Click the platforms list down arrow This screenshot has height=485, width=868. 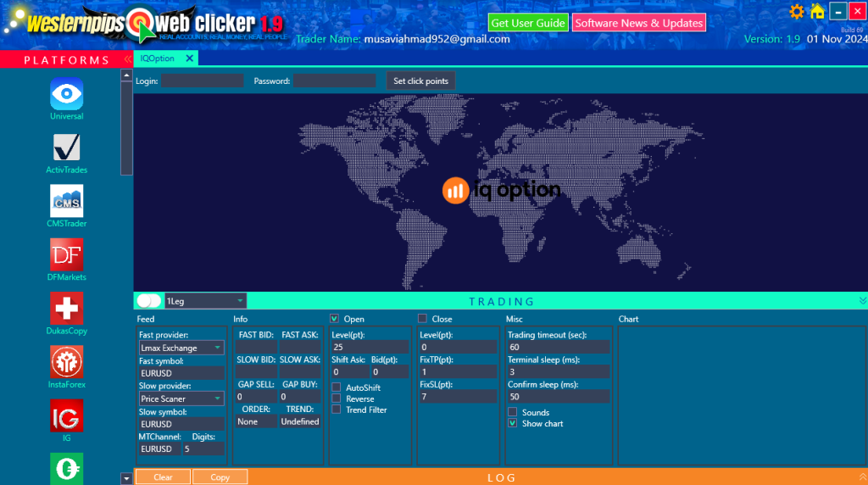[126, 478]
